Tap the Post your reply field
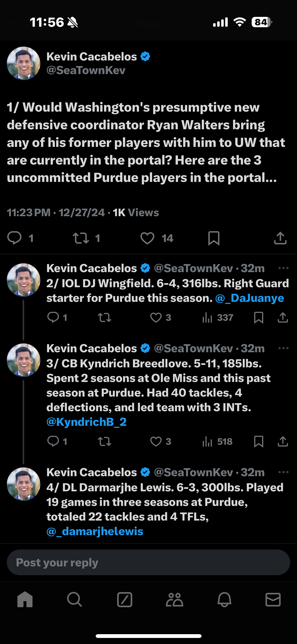 [x=148, y=563]
